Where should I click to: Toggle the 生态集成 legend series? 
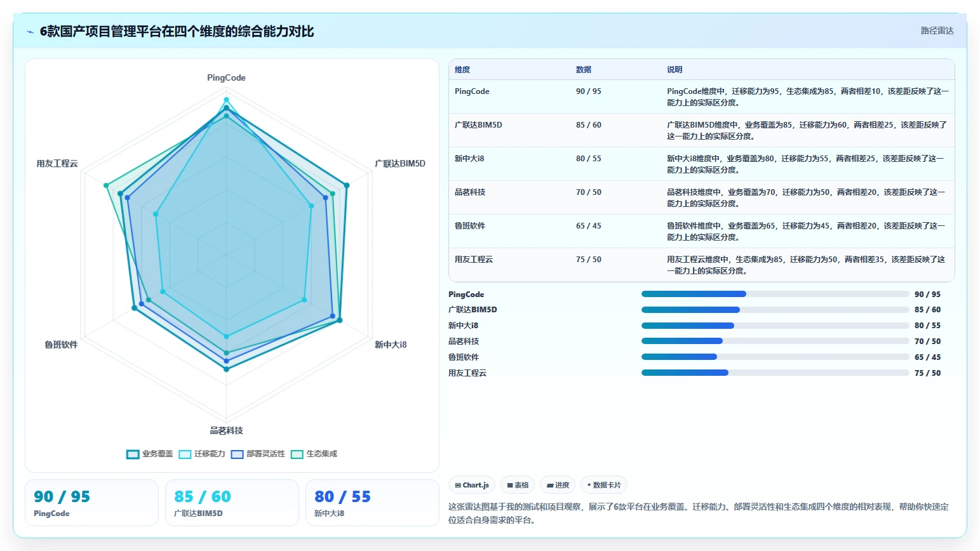pyautogui.click(x=314, y=454)
